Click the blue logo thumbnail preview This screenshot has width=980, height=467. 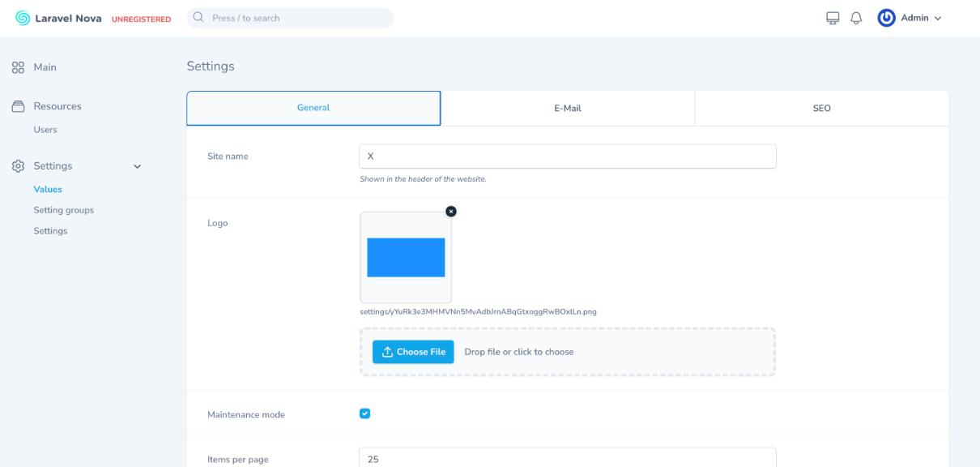tap(406, 258)
